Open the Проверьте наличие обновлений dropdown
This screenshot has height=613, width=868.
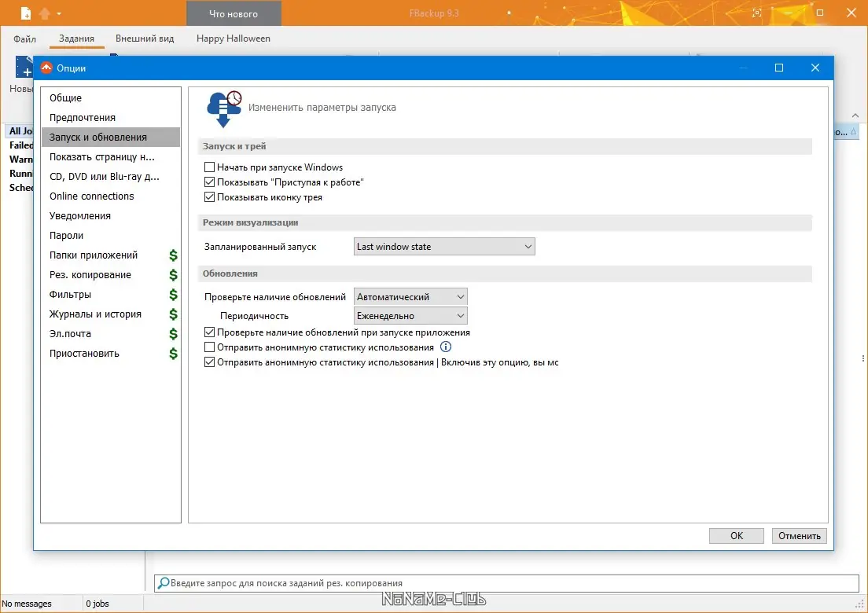tap(410, 297)
